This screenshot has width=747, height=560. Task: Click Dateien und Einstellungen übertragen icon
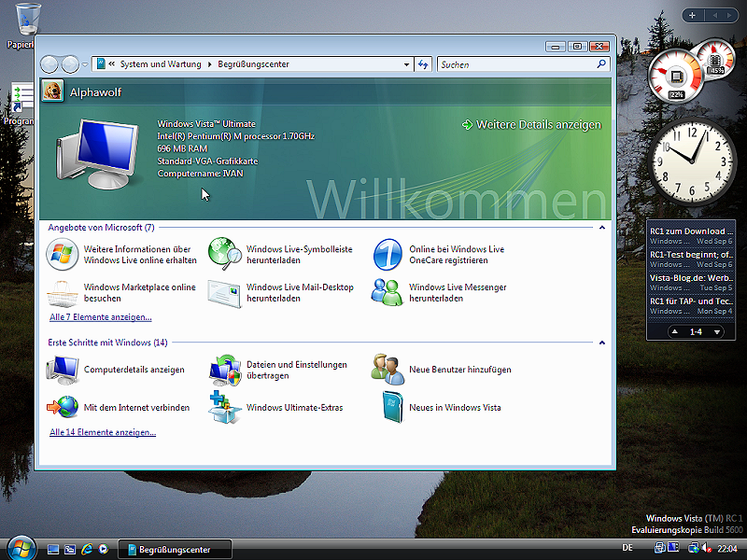pos(225,370)
